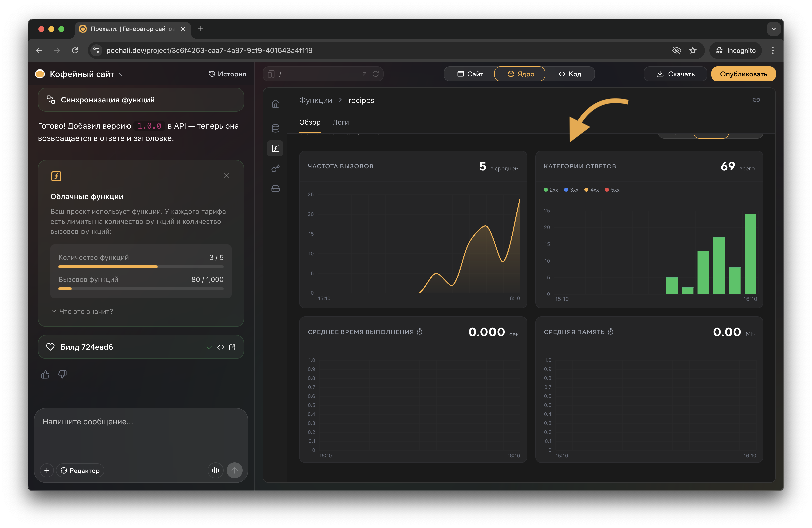Screen dimensions: 812x528
Task: Toggle the 5xx legend series
Action: (612, 190)
